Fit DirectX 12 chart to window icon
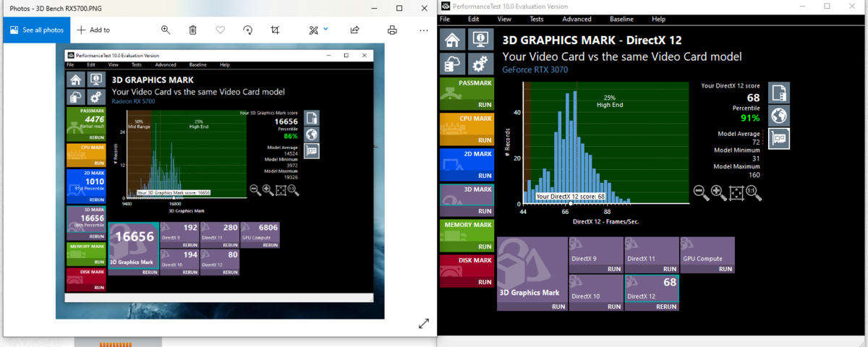 pyautogui.click(x=736, y=192)
